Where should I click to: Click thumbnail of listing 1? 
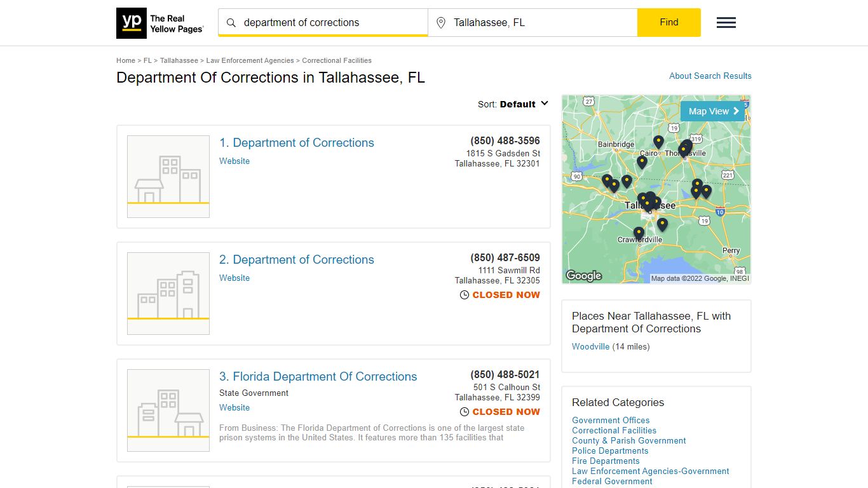[x=168, y=177]
